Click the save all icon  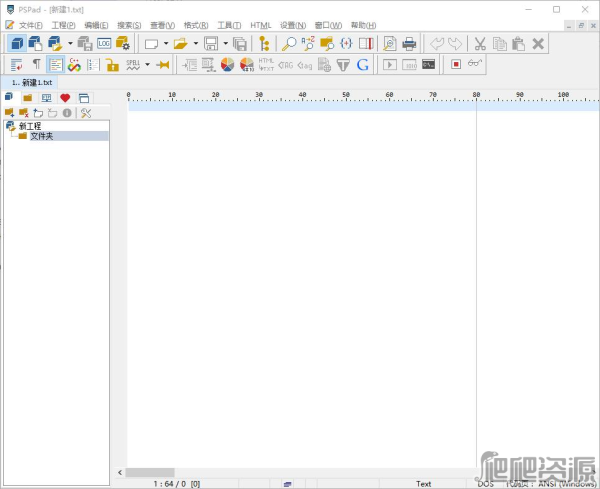(x=240, y=44)
